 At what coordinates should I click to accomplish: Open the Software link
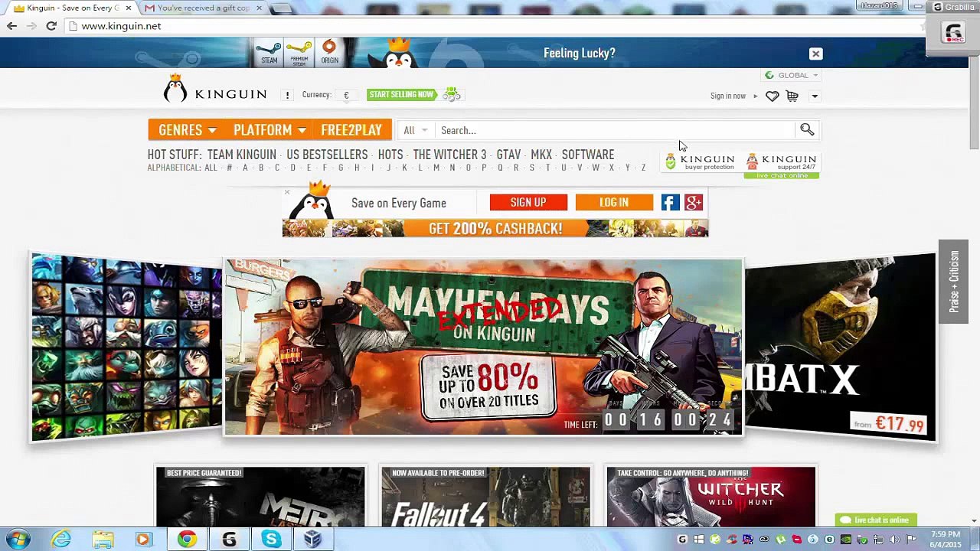click(588, 155)
